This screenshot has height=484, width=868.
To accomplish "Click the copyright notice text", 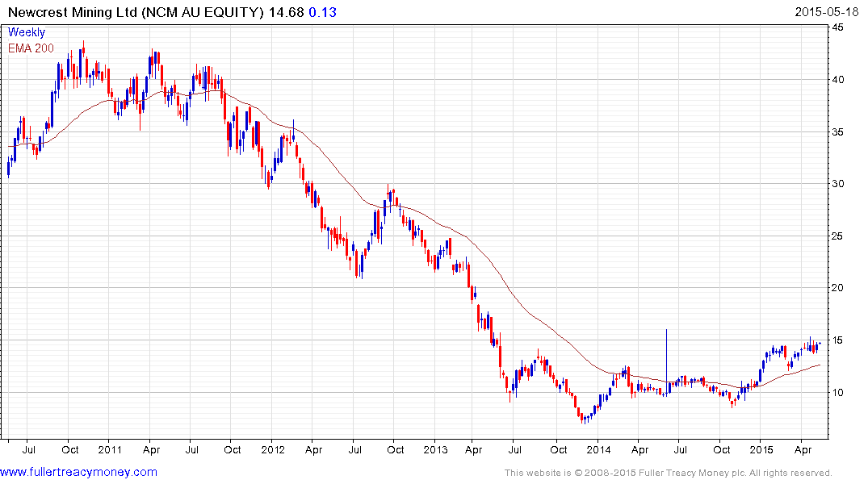I will click(x=669, y=473).
